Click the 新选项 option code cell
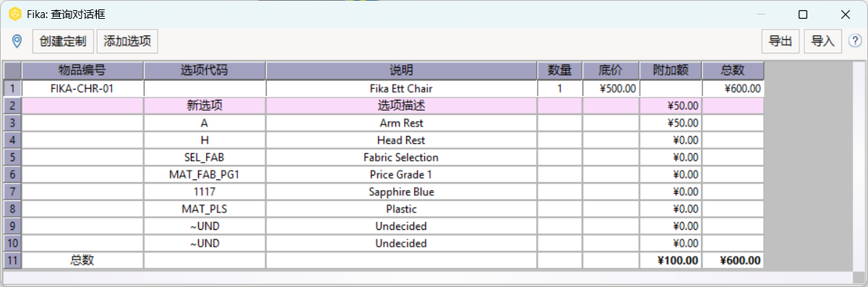 205,106
